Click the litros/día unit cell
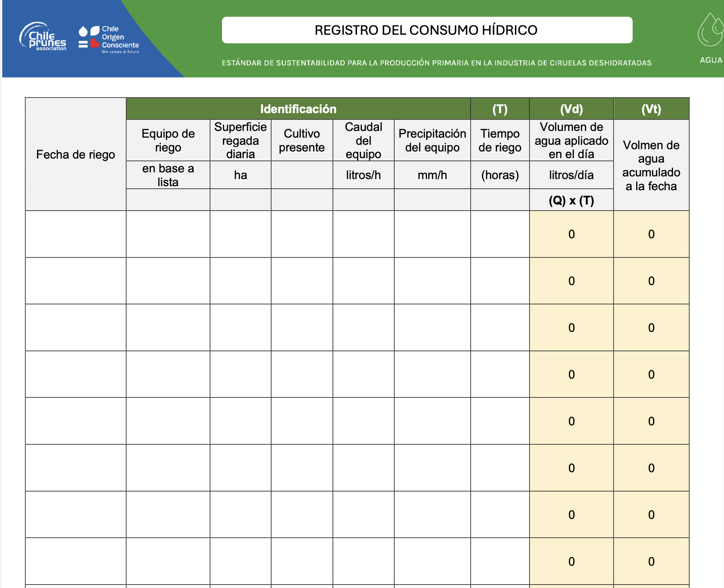Viewport: 724px width, 588px height. pyautogui.click(x=572, y=175)
